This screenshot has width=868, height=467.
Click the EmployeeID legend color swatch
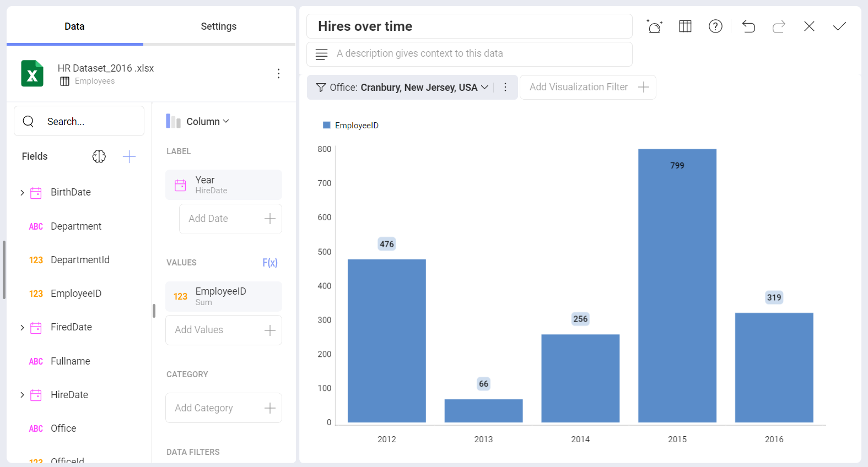click(x=326, y=126)
